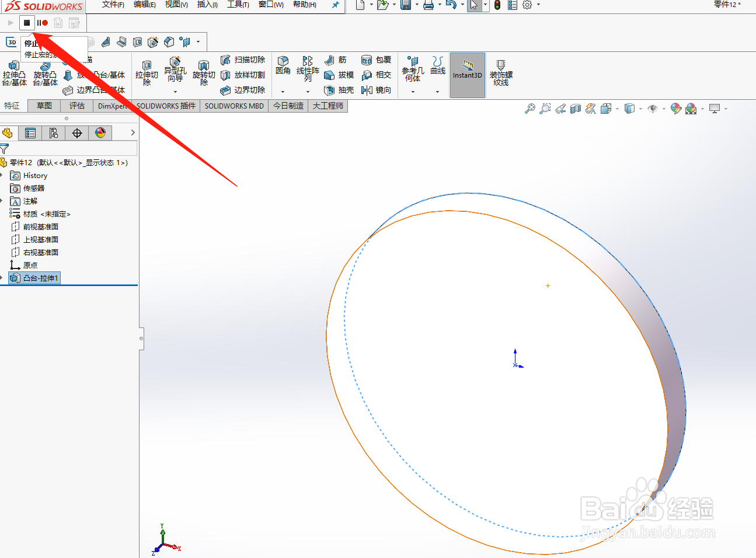Select the Shell tool
Viewport: 756px width, 558px height.
click(339, 90)
